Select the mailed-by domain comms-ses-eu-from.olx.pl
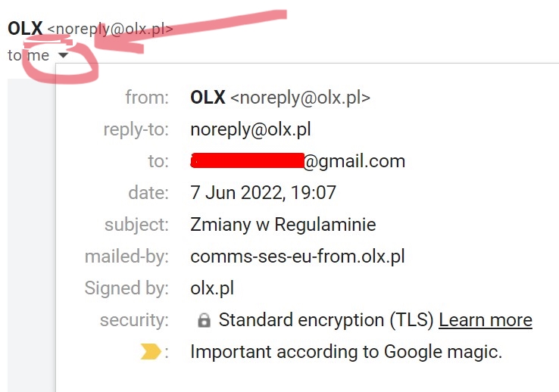The width and height of the screenshot is (559, 392). coord(298,257)
